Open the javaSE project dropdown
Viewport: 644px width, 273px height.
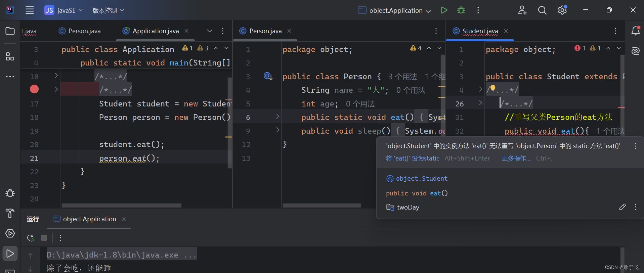coord(64,10)
